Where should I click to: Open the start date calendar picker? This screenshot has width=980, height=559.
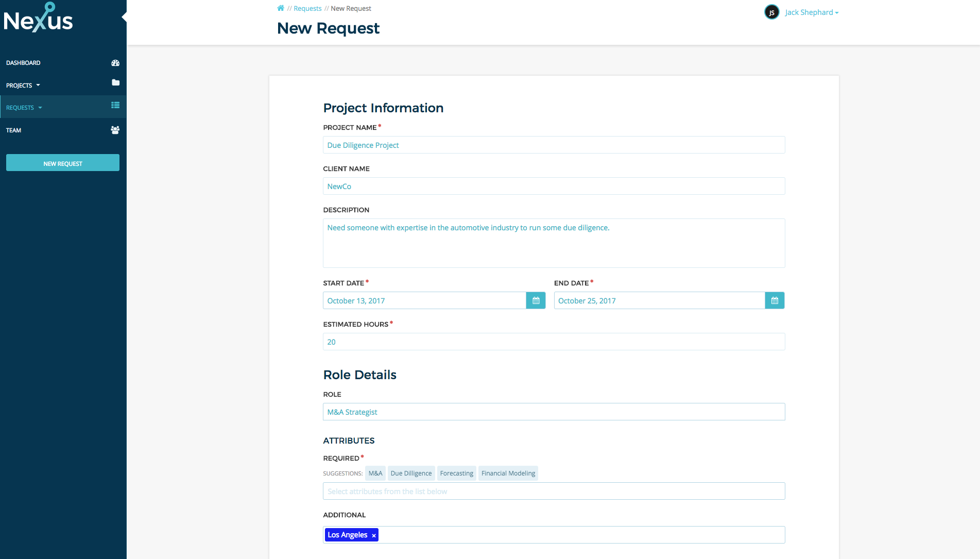tap(536, 300)
